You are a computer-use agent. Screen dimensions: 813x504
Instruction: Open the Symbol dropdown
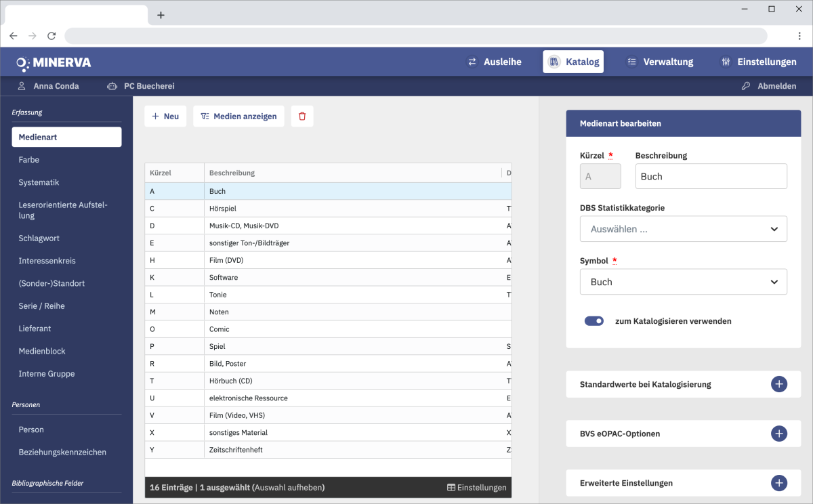683,282
